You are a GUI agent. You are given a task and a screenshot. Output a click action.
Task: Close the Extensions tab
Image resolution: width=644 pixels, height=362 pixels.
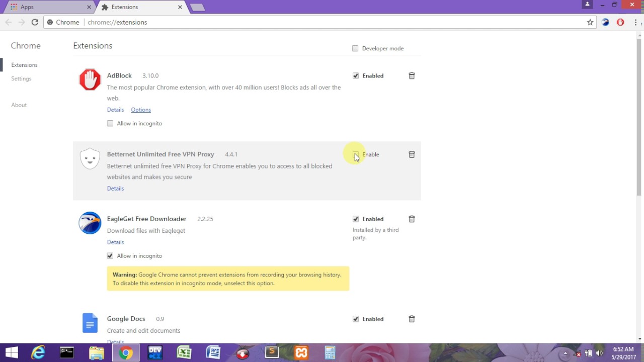[x=180, y=7]
